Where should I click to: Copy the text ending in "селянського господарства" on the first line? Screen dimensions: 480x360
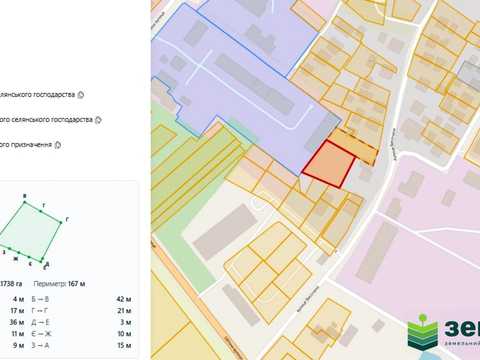pos(81,95)
